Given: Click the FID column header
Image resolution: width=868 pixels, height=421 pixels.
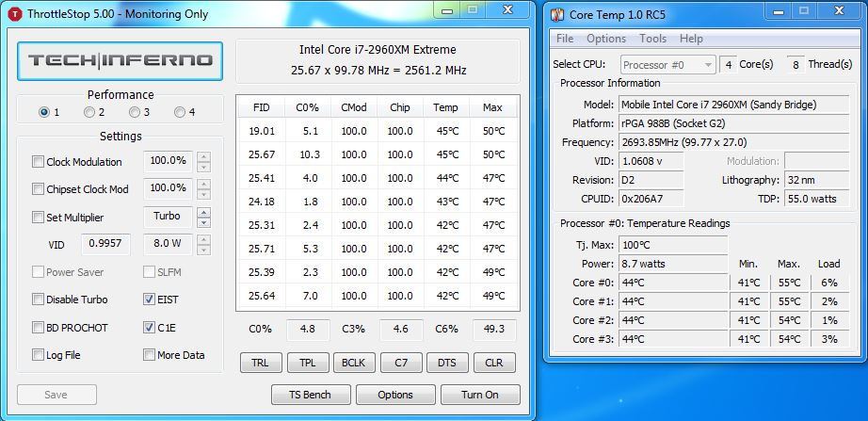Looking at the screenshot, I should click(x=262, y=107).
